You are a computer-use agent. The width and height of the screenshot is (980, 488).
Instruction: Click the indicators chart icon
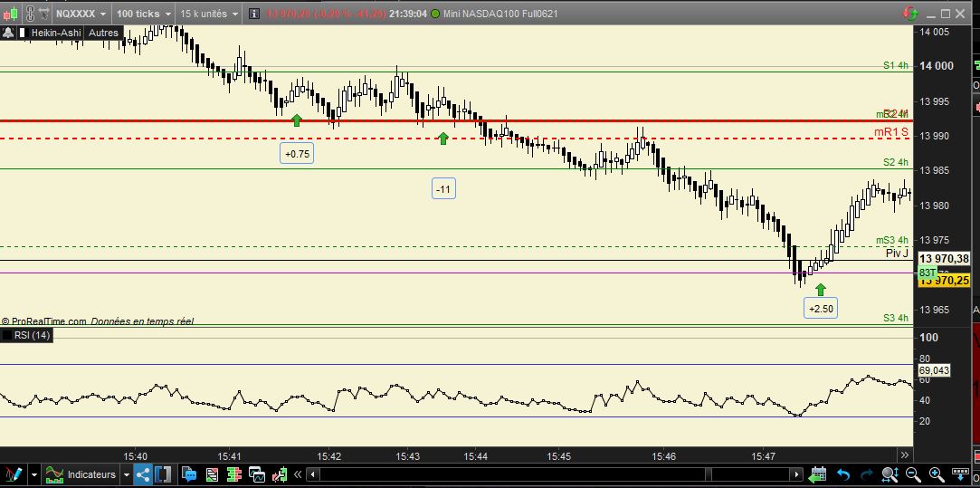(54, 474)
